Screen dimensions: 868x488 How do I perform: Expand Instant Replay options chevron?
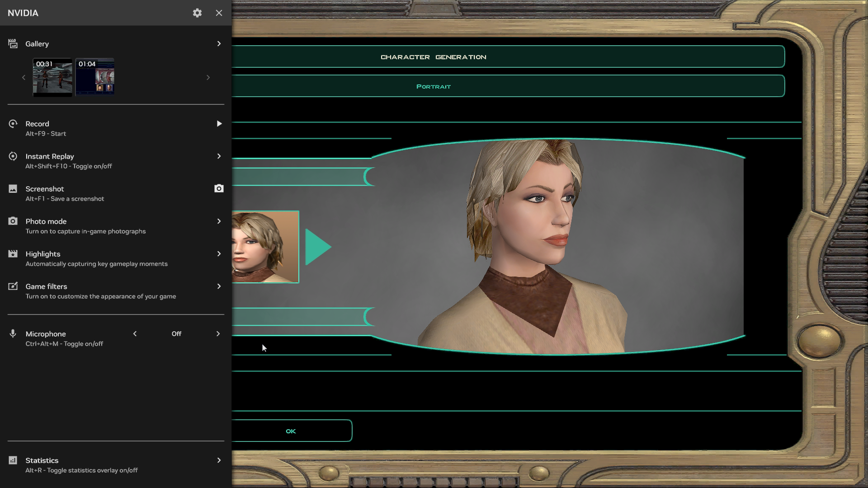[219, 156]
